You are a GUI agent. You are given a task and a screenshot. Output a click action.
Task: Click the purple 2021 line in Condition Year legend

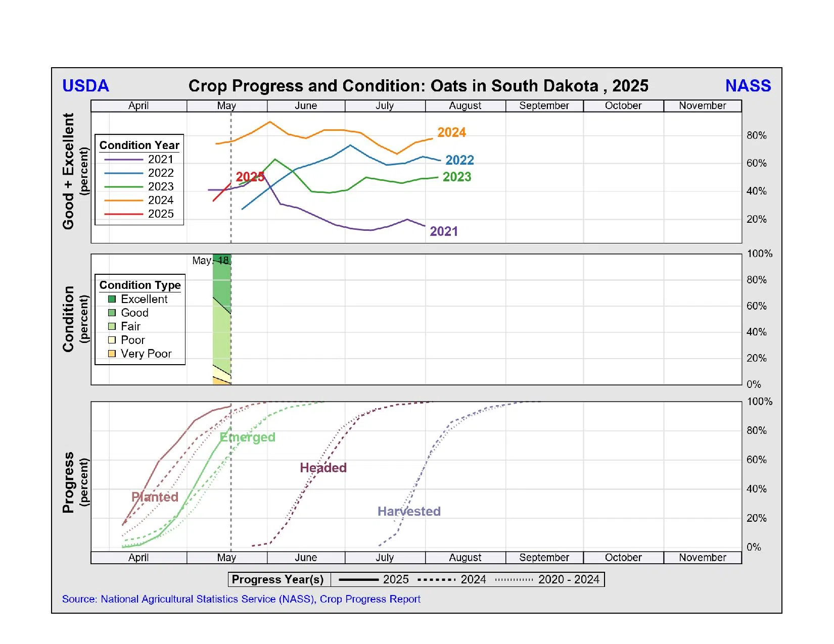(x=124, y=160)
